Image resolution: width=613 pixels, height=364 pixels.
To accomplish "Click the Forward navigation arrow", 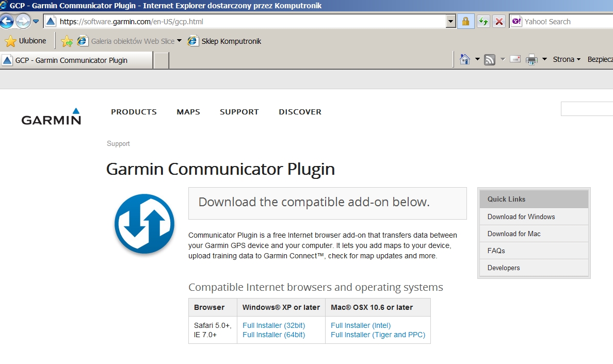I will pyautogui.click(x=23, y=21).
